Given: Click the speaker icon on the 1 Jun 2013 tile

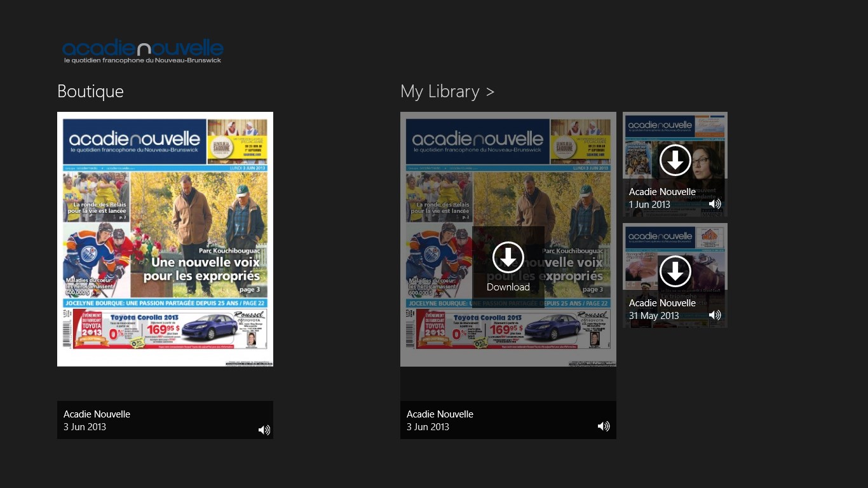Looking at the screenshot, I should pyautogui.click(x=715, y=204).
